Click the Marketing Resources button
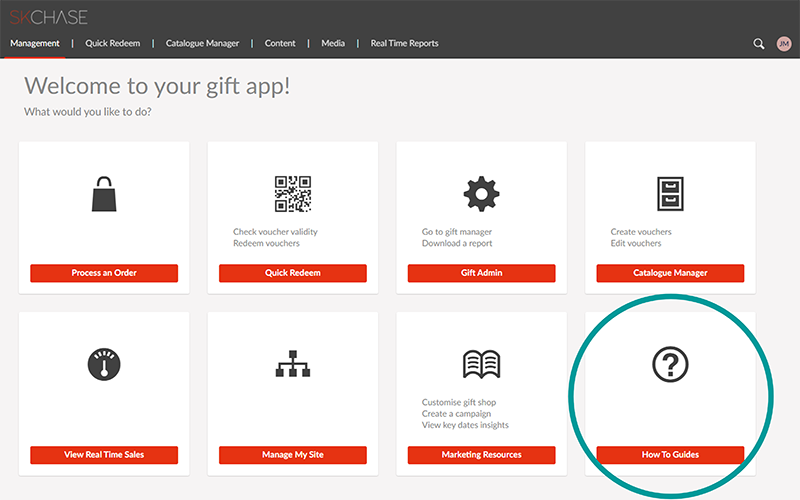Screen dimensions: 800x500 [482, 455]
